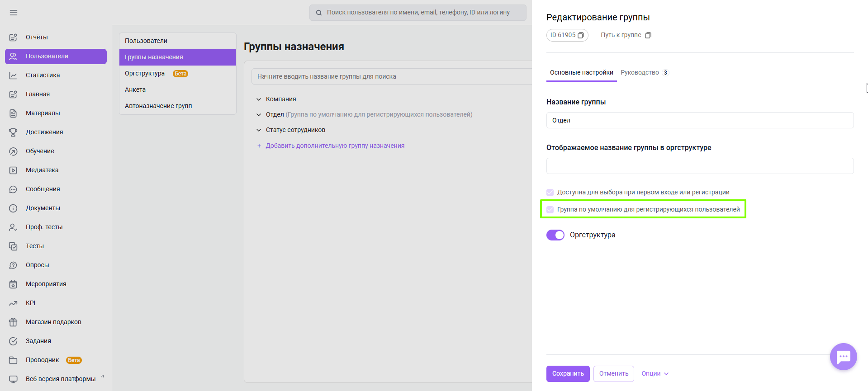The height and width of the screenshot is (391, 868).
Task: Select the Задания checkmark icon
Action: click(x=13, y=341)
